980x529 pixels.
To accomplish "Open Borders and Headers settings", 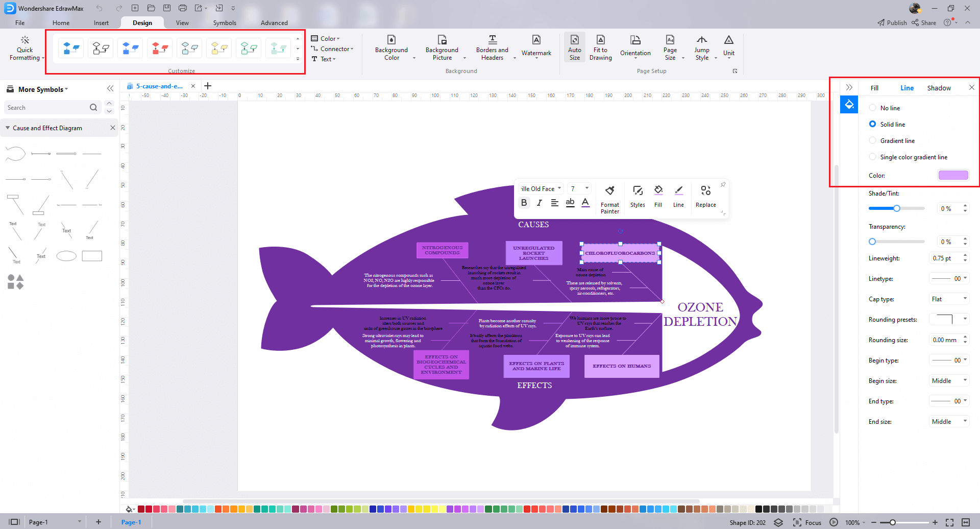I will [x=492, y=47].
